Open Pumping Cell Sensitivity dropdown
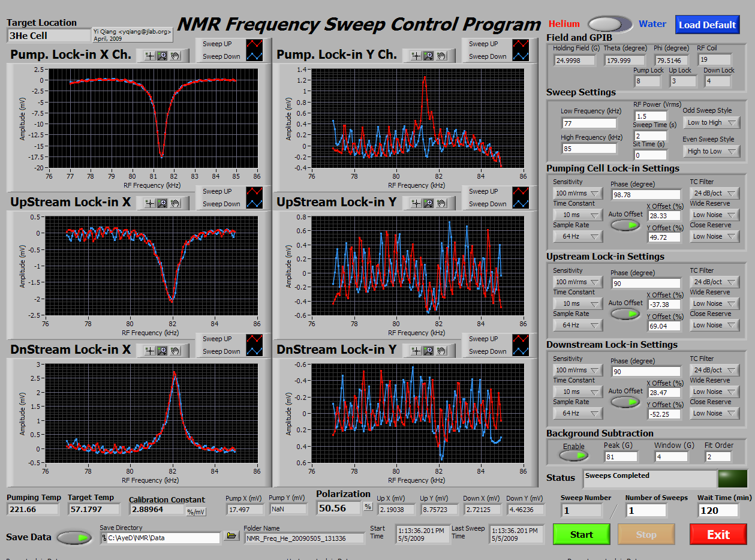This screenshot has height=560, width=755. [x=577, y=193]
